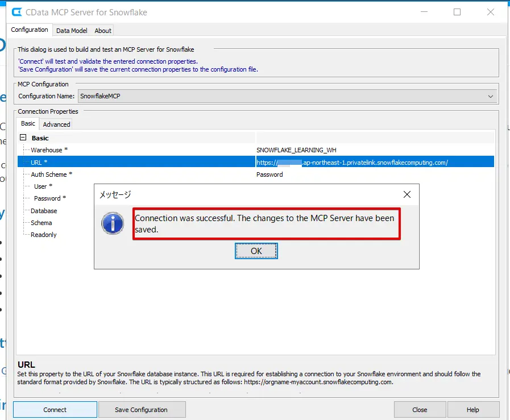Select the Basic connection properties tab

[28, 123]
